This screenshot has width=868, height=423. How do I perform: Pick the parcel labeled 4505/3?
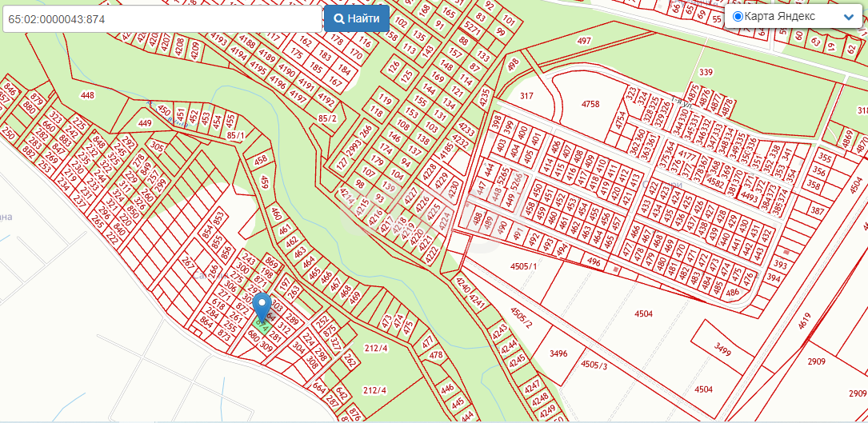593,365
